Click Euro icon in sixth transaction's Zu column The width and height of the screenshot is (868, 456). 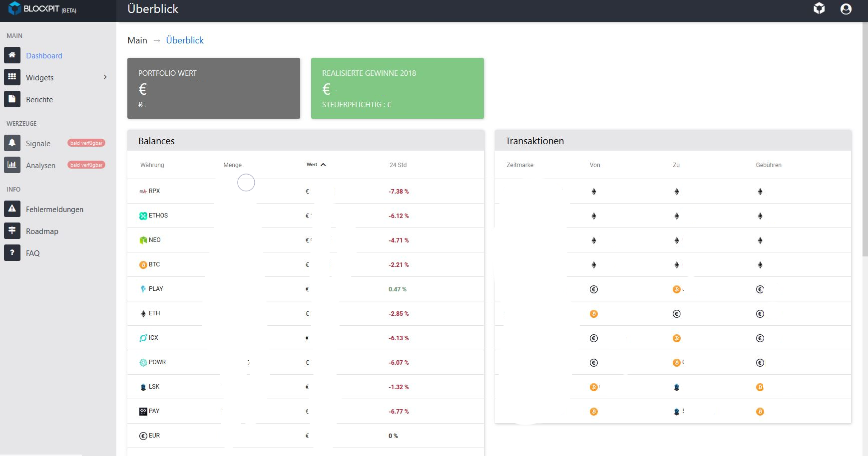677,314
